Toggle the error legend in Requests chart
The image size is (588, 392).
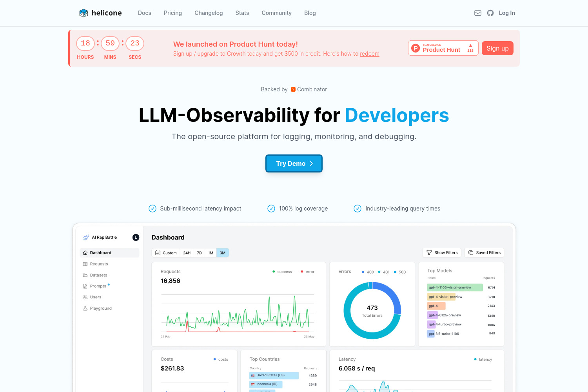308,272
